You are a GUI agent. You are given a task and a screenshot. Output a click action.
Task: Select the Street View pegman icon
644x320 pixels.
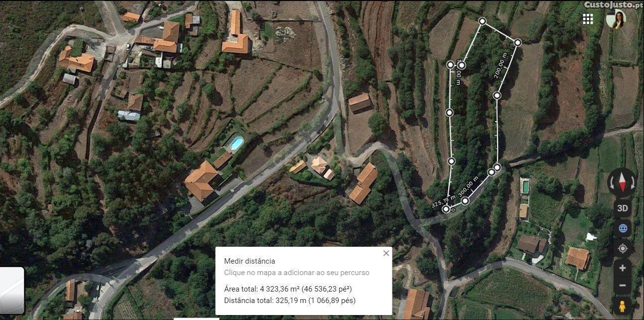click(x=623, y=305)
